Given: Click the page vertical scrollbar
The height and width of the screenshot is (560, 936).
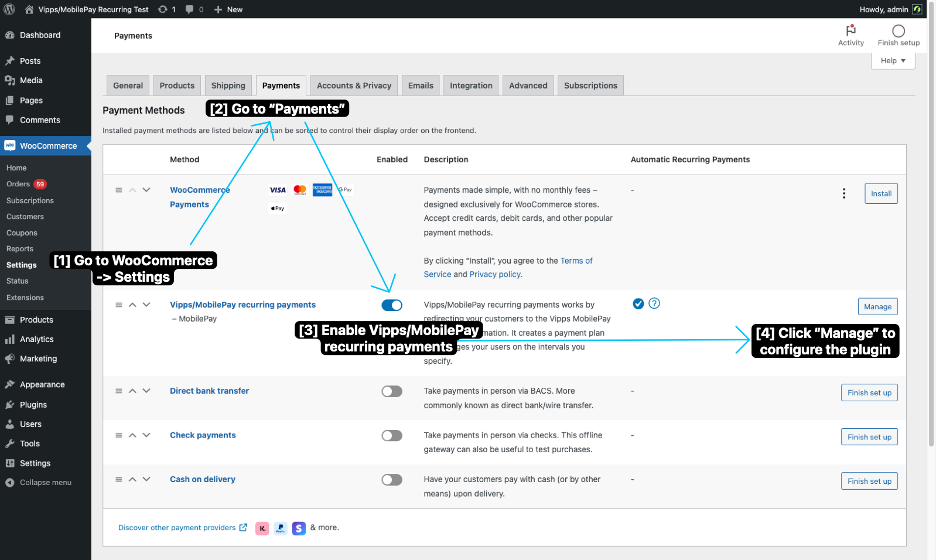Looking at the screenshot, I should point(931,234).
